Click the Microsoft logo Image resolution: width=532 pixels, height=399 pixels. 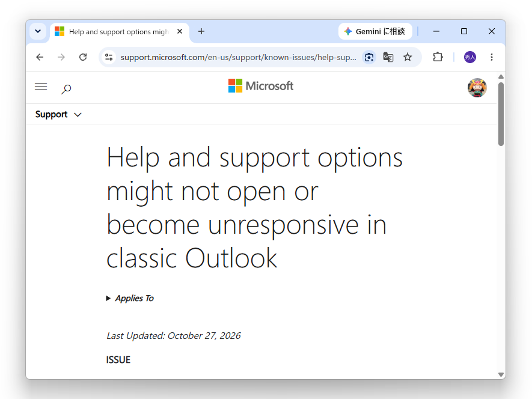(260, 86)
